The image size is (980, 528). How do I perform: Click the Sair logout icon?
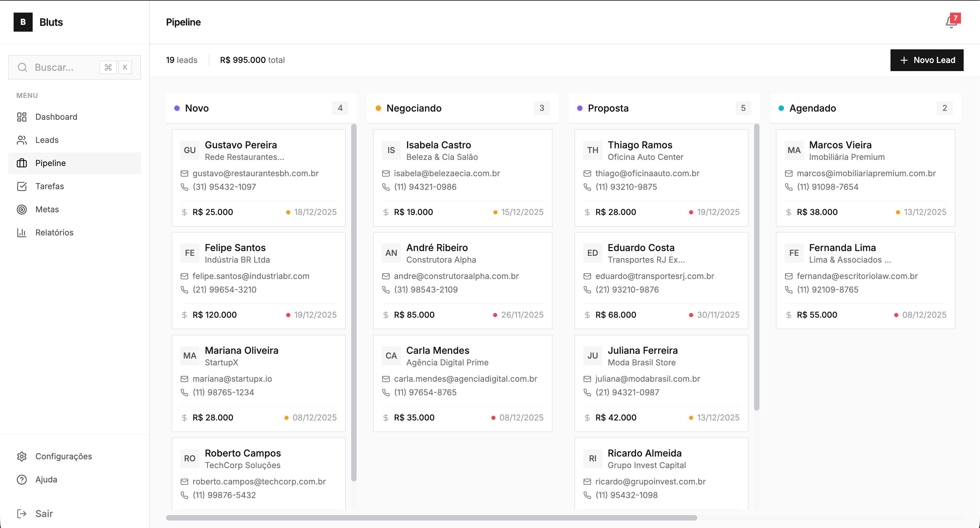click(22, 514)
